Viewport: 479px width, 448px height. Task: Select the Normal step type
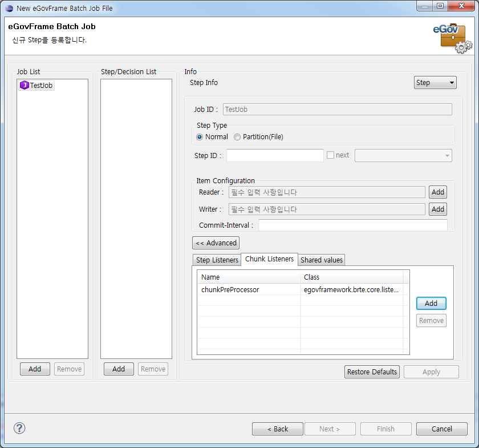[200, 137]
